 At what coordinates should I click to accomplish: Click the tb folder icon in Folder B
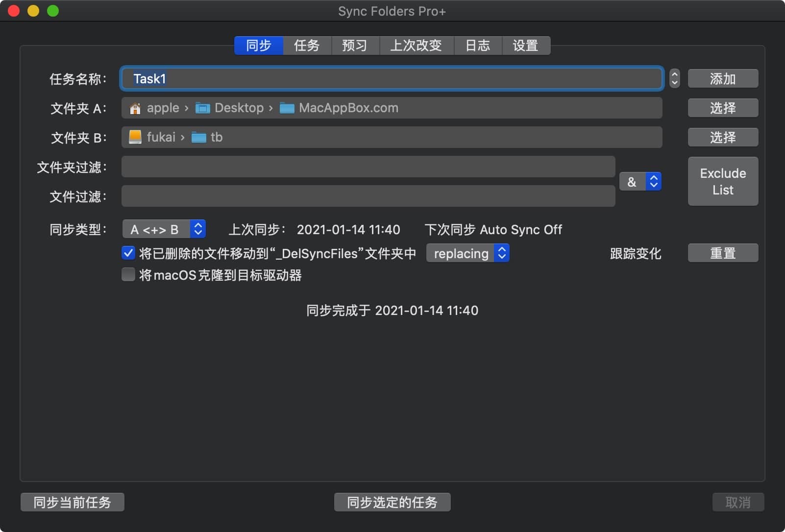(198, 138)
